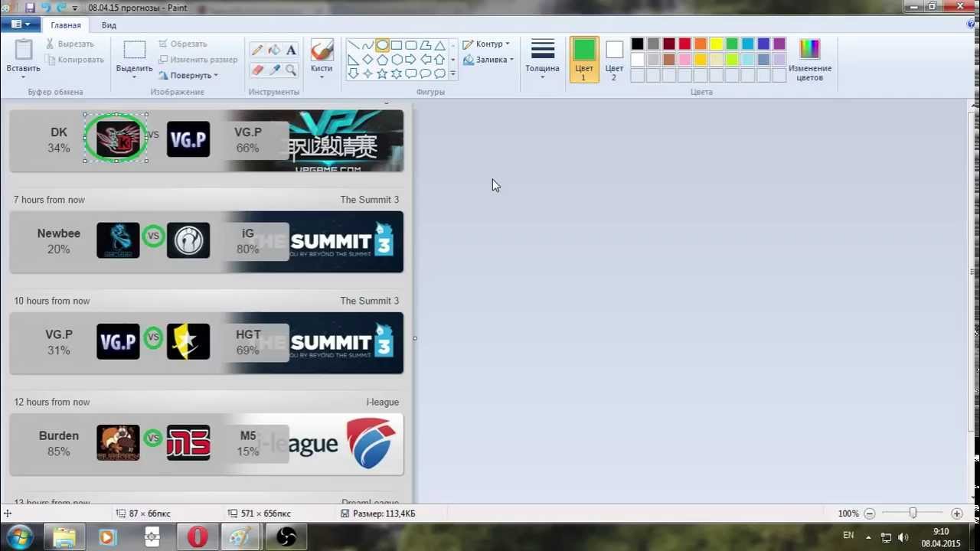Screen dimensions: 980x551
Task: Pick the black color swatch
Action: click(x=637, y=44)
